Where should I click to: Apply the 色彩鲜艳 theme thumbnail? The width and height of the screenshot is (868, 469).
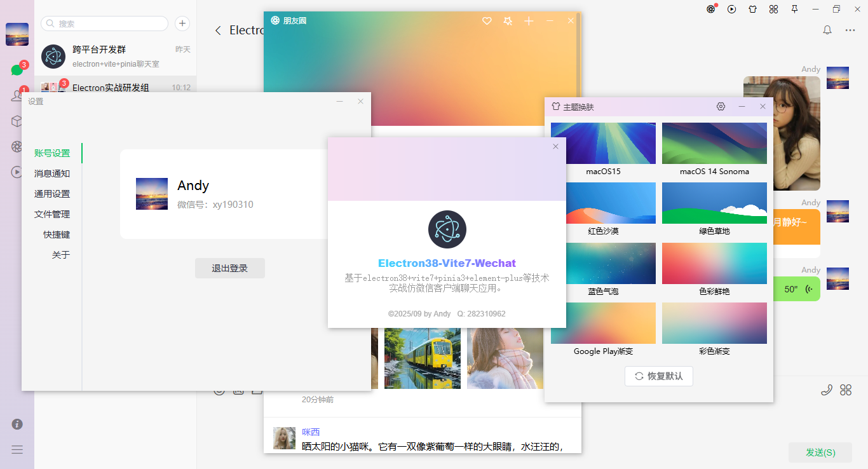pyautogui.click(x=714, y=263)
